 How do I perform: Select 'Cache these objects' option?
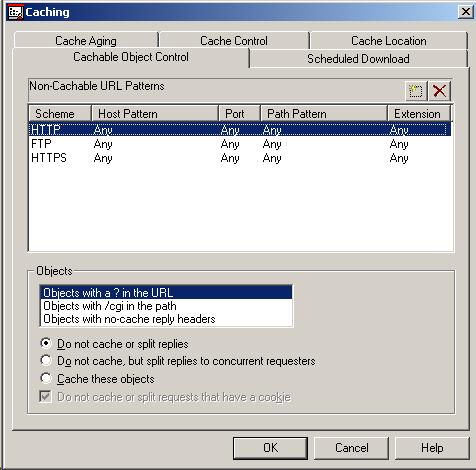[x=46, y=379]
